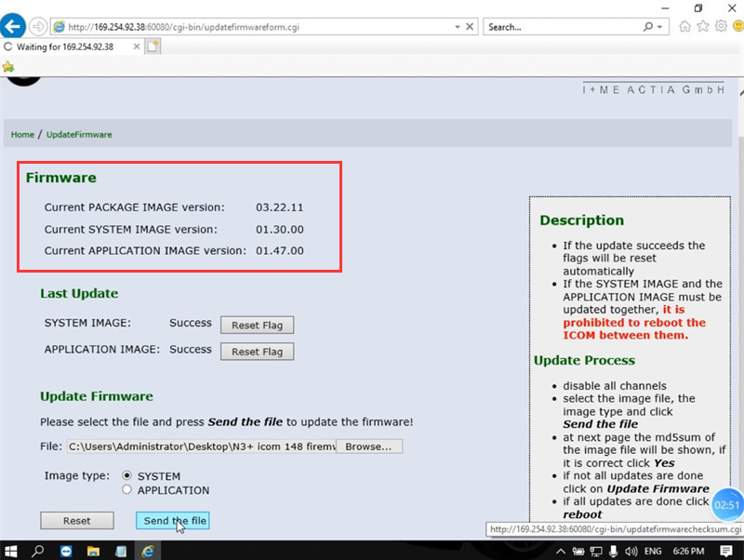Image resolution: width=744 pixels, height=560 pixels.
Task: Open the Tools gear icon in browser
Action: coord(721,26)
